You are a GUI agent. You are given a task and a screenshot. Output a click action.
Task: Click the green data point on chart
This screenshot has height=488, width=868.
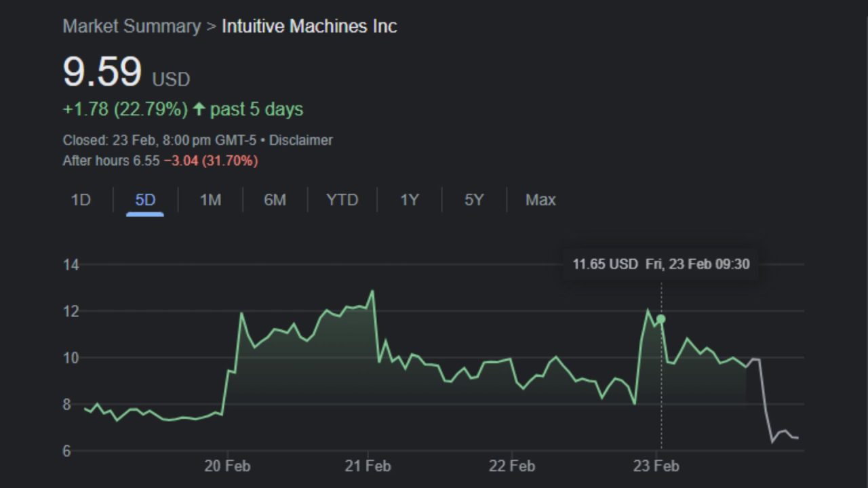(660, 319)
